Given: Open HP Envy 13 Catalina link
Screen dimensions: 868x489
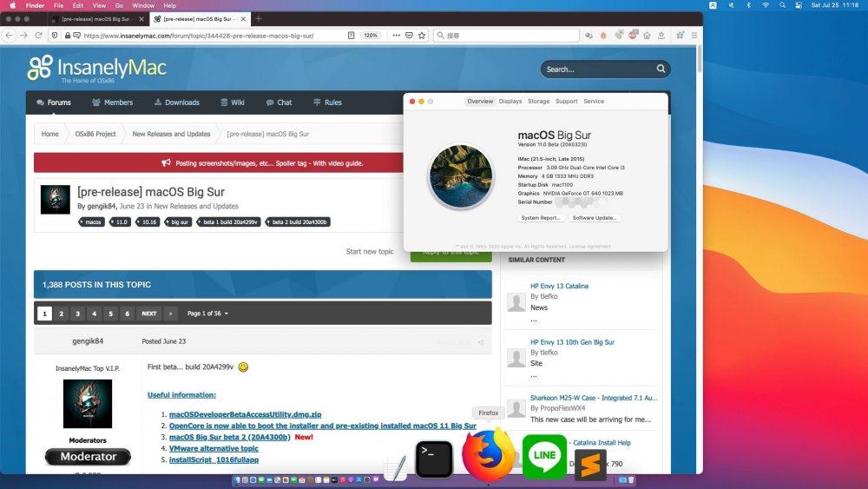Looking at the screenshot, I should coord(559,287).
